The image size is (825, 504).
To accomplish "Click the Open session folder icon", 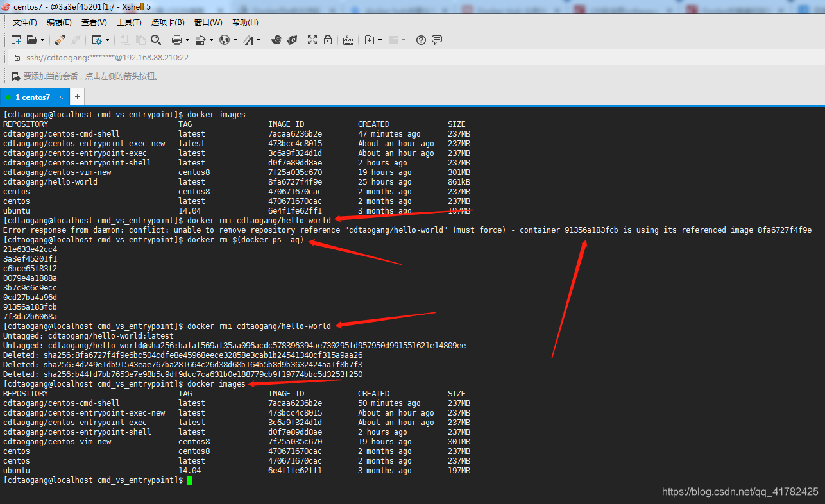I will click(31, 40).
